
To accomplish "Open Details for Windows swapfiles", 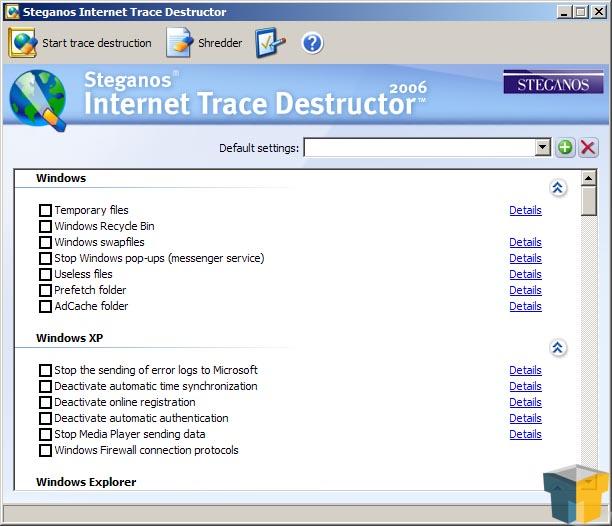I will pyautogui.click(x=525, y=242).
